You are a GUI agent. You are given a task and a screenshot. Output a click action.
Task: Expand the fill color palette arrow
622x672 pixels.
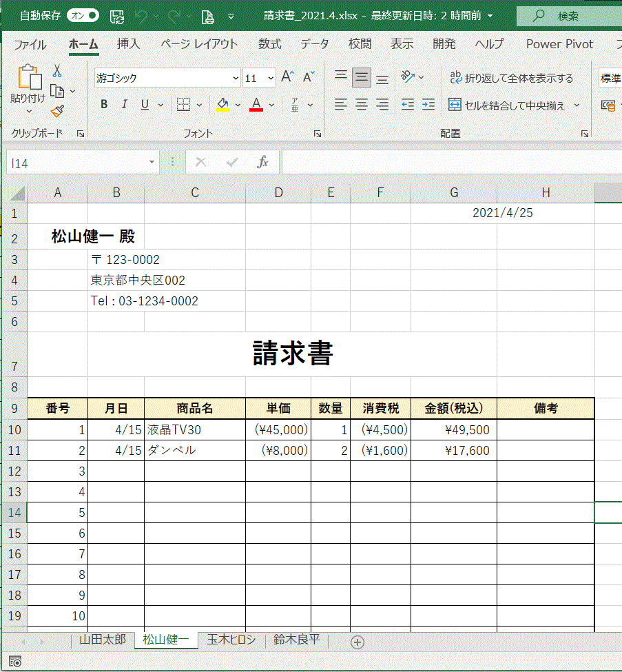238,105
